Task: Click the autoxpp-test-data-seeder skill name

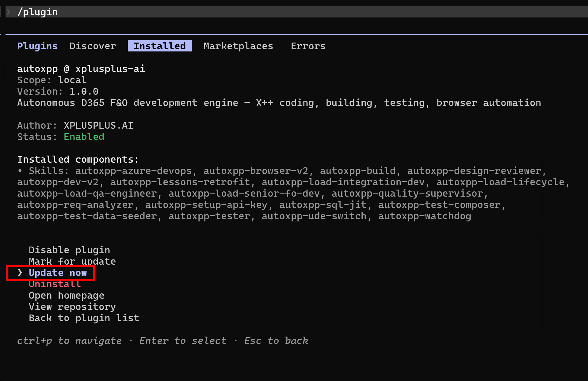Action: (x=87, y=216)
